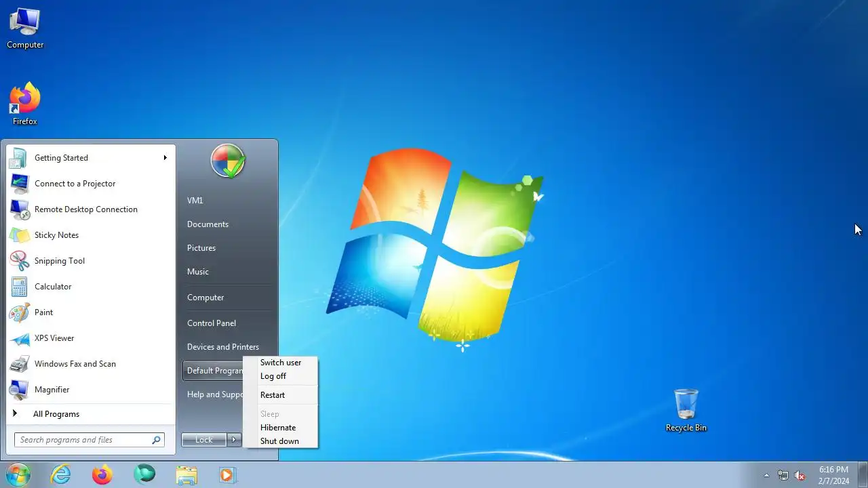Choose Log off from the power menu
Viewport: 868px width, 488px height.
(281, 376)
